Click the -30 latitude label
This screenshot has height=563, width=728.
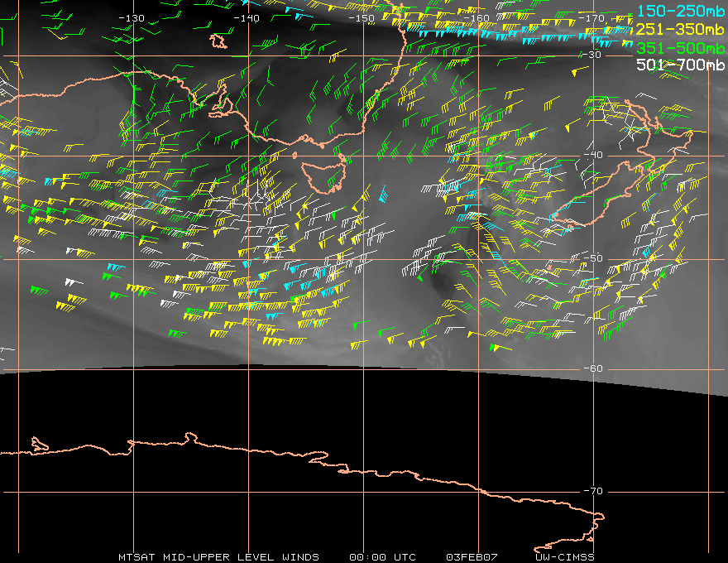click(x=593, y=55)
